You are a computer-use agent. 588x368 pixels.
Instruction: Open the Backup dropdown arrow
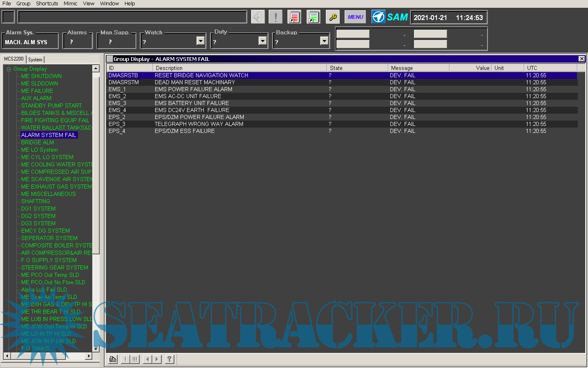click(x=324, y=41)
